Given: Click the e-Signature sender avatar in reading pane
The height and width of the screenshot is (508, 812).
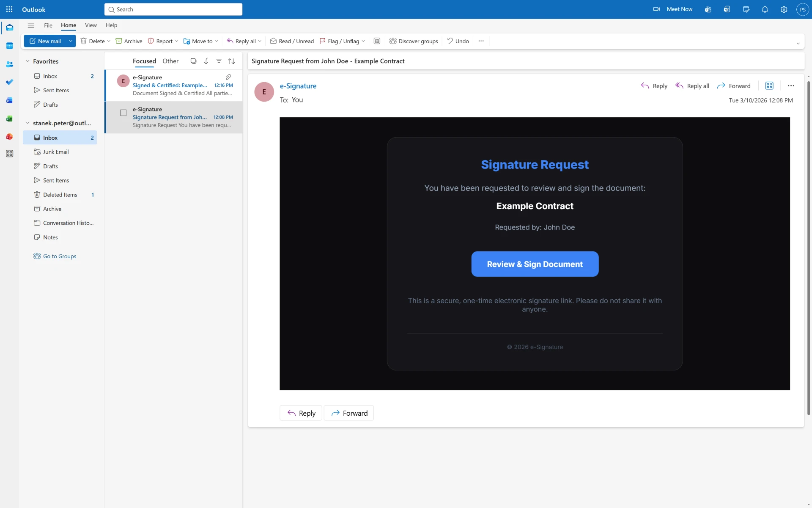Looking at the screenshot, I should (x=264, y=92).
